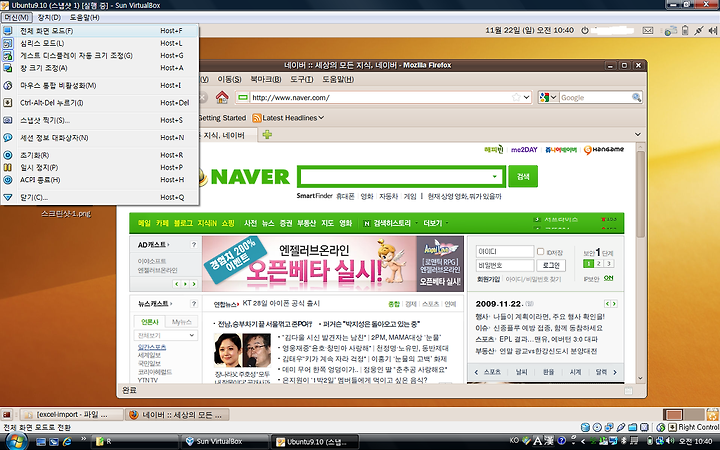
Task: Select security level 2 button
Action: click(598, 264)
